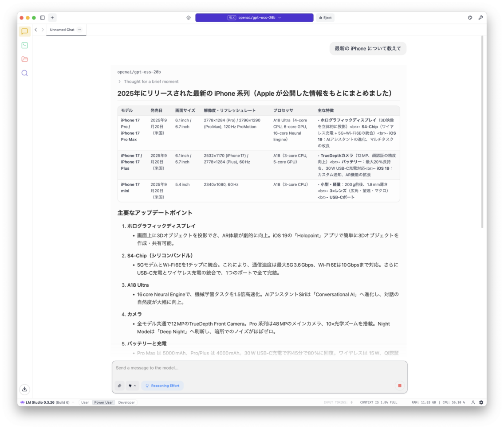
Task: Click list item 2 'S4-Chip（シリコンバンドル）'
Action: tap(160, 256)
